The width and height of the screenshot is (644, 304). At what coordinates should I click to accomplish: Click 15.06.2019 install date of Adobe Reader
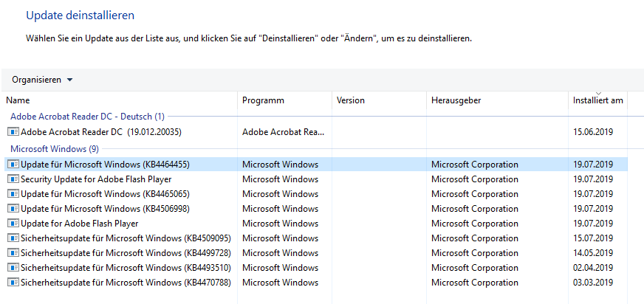click(x=593, y=132)
